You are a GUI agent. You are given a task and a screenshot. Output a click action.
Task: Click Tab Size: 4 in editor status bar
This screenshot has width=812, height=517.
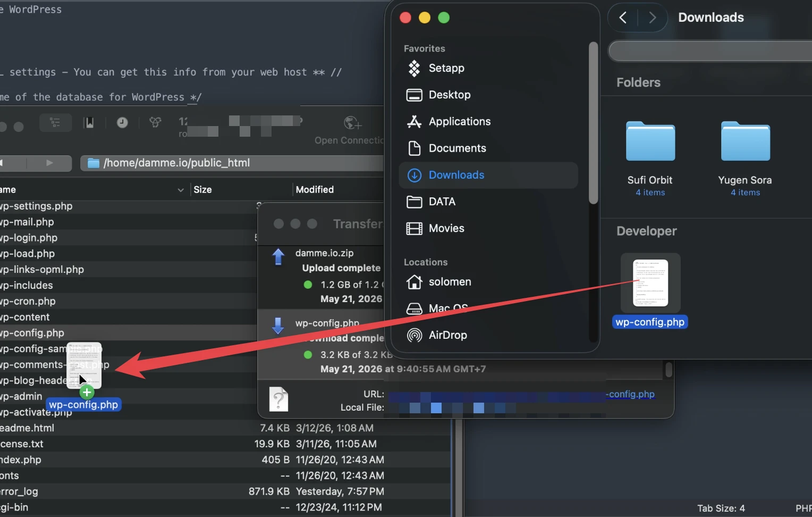click(721, 508)
